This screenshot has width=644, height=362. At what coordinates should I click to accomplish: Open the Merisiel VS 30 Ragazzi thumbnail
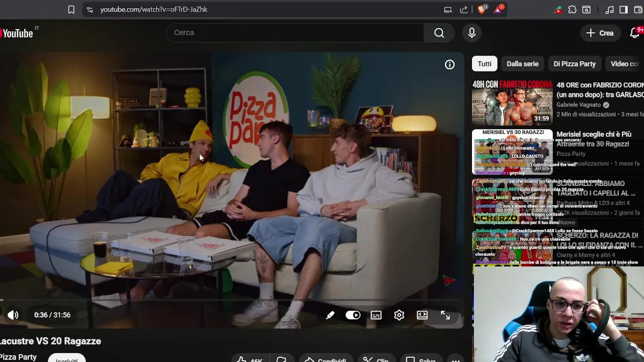click(512, 152)
